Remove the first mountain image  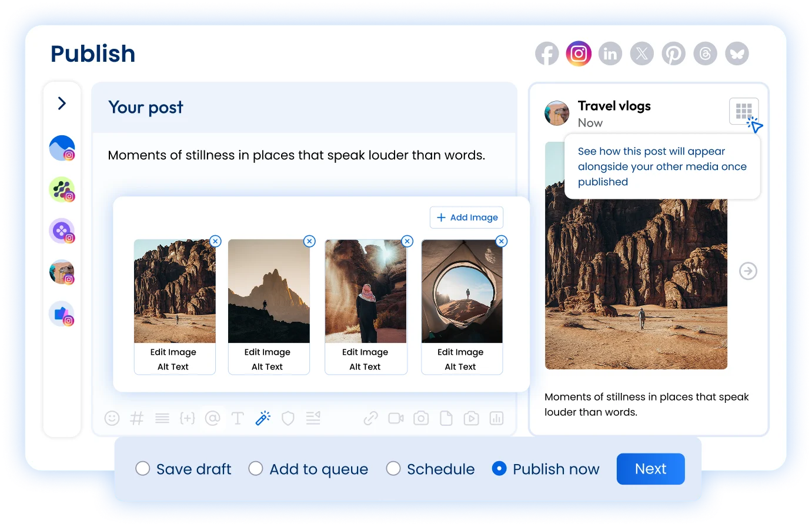pyautogui.click(x=215, y=241)
